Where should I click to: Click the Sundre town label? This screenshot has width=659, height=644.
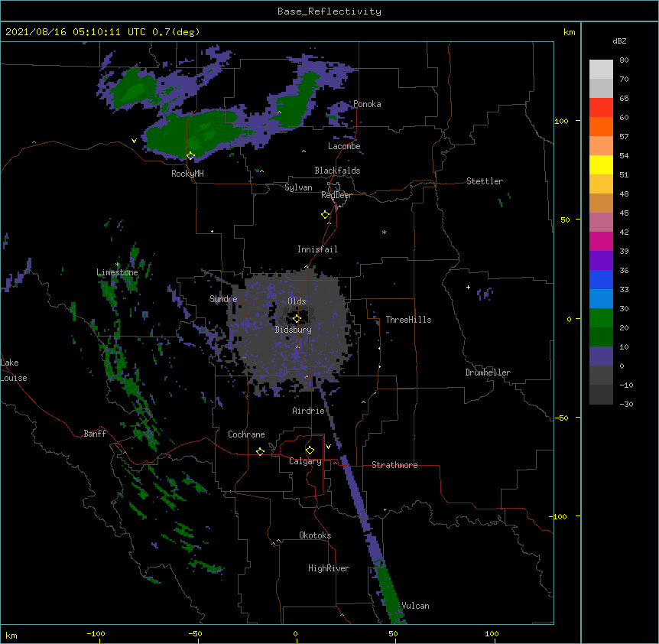(x=223, y=299)
